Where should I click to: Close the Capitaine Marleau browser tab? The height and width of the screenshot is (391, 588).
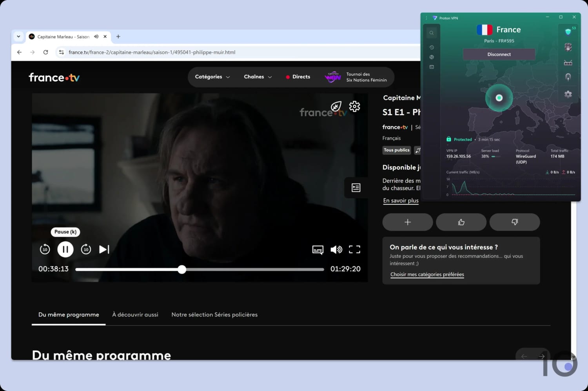pyautogui.click(x=105, y=36)
